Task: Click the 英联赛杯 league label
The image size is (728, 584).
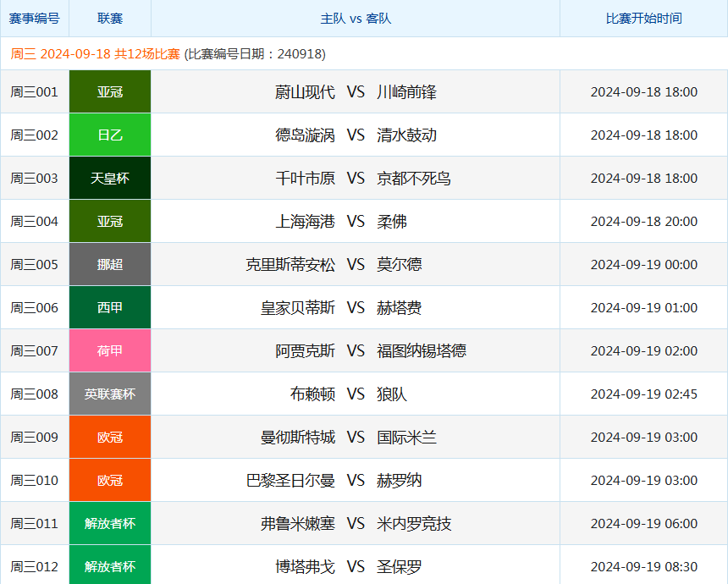Action: (x=109, y=394)
